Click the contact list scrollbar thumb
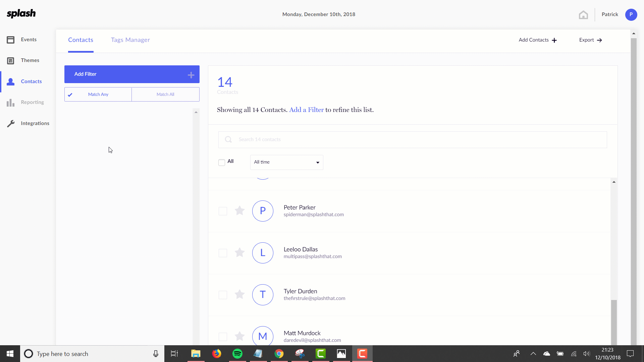The width and height of the screenshot is (644, 362). (614, 322)
